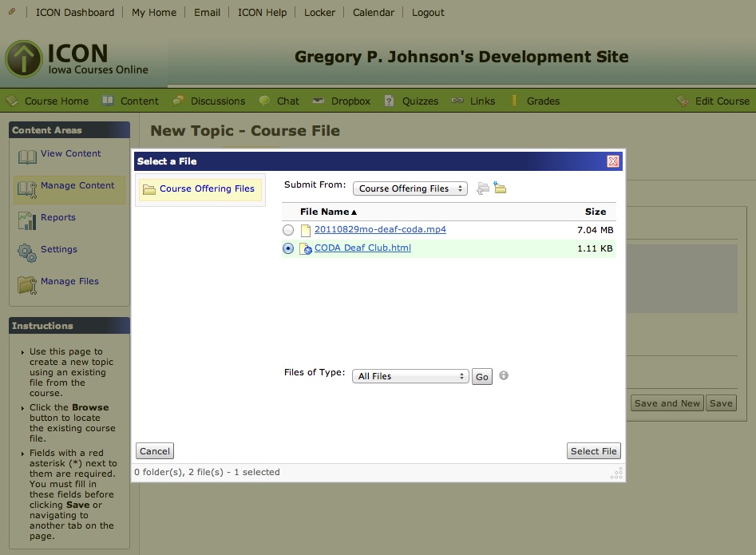Create a new folder with the new-folder icon
The image size is (756, 555).
click(500, 188)
